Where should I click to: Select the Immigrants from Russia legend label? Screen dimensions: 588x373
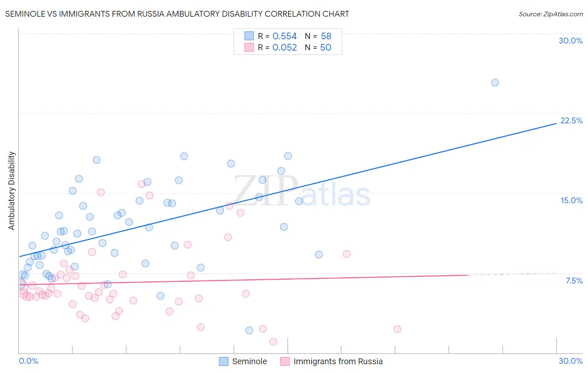coord(338,361)
